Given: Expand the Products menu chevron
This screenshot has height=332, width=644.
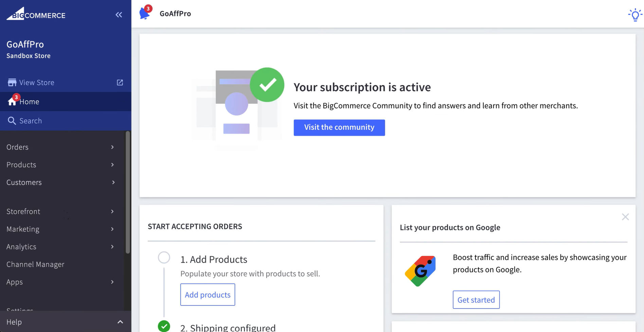Looking at the screenshot, I should click(x=112, y=165).
